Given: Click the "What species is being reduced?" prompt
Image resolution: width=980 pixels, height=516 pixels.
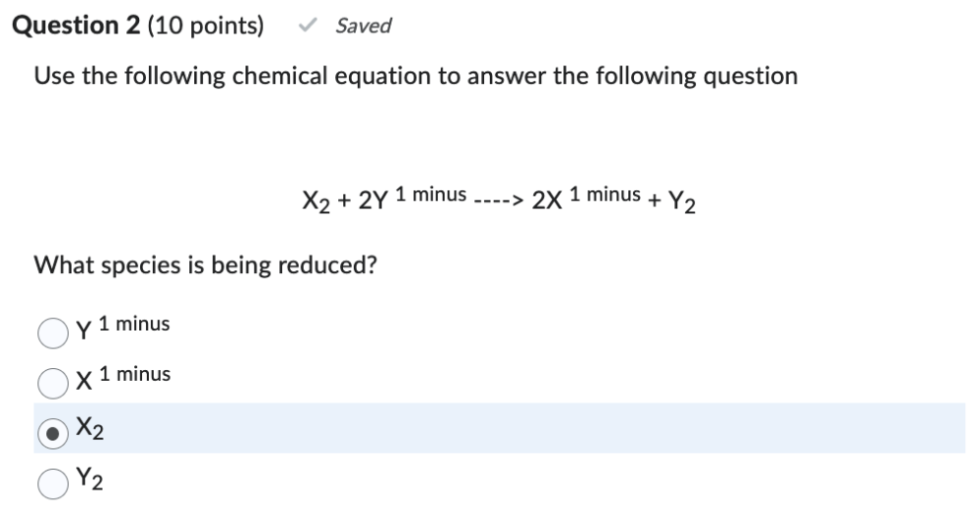Looking at the screenshot, I should pyautogui.click(x=206, y=265).
